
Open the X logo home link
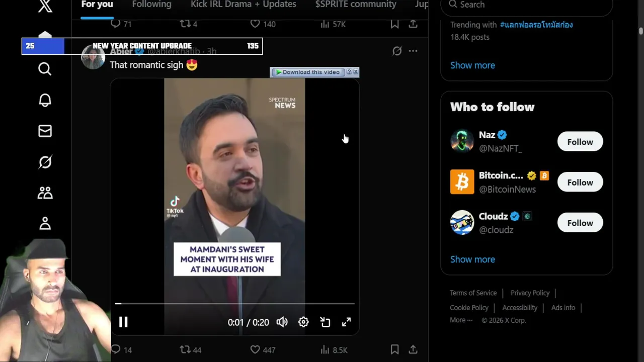click(x=45, y=6)
